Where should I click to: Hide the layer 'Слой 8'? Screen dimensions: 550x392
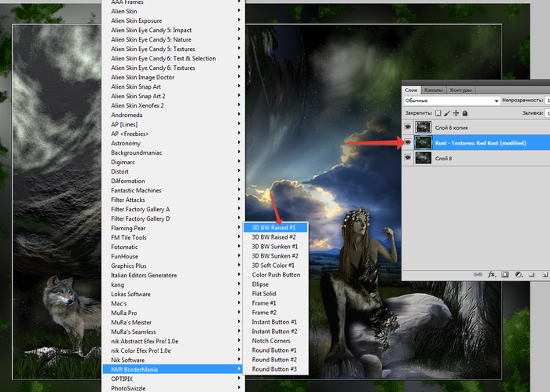pos(408,158)
